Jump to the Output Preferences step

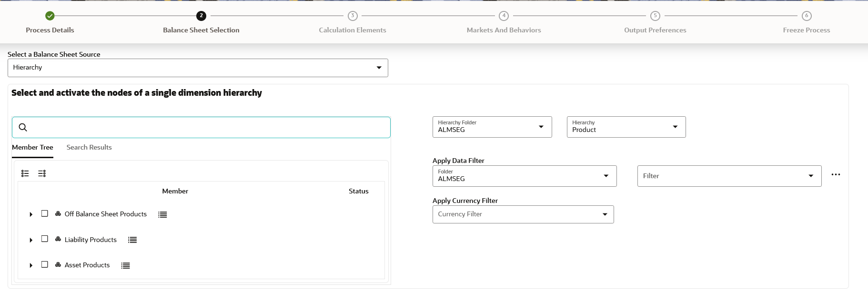click(655, 16)
